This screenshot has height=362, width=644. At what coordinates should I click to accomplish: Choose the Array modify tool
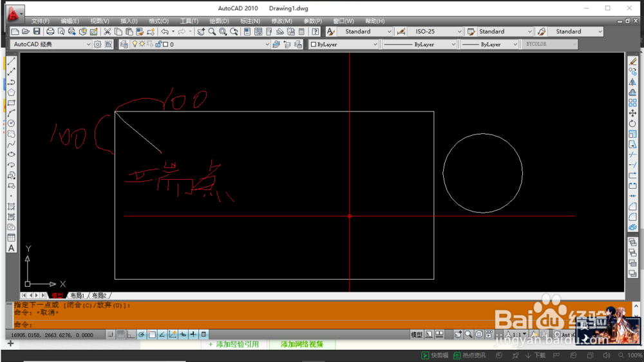point(632,102)
